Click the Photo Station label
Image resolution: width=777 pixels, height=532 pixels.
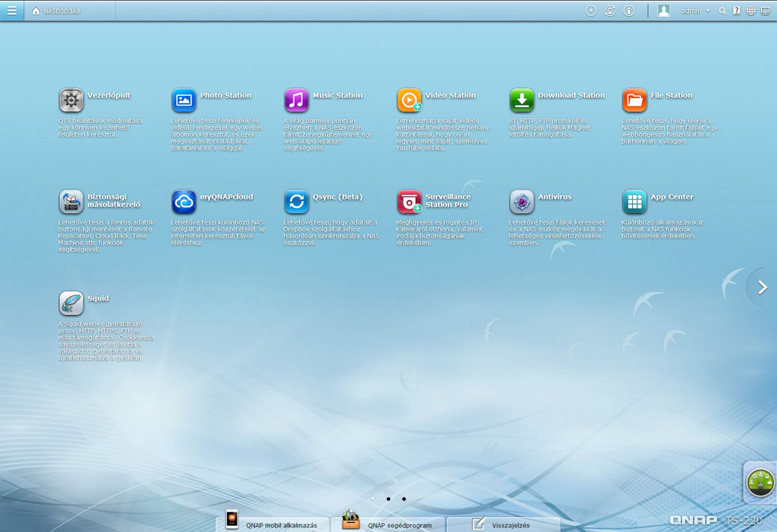click(x=225, y=95)
